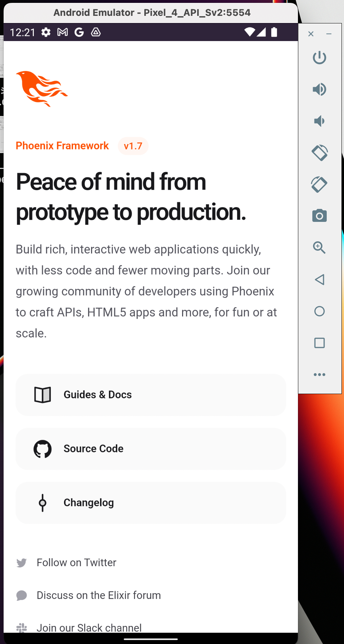This screenshot has height=644, width=344.
Task: Rotate device right using the lower rotate icon
Action: pos(319,184)
